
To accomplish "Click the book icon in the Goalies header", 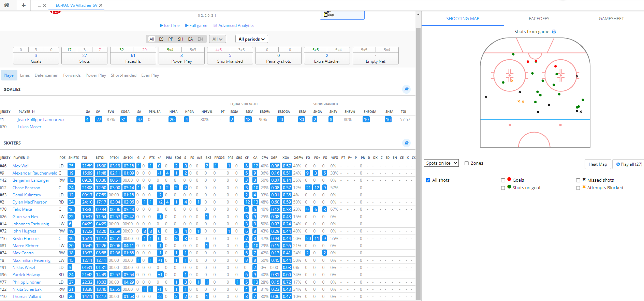I will click(406, 89).
